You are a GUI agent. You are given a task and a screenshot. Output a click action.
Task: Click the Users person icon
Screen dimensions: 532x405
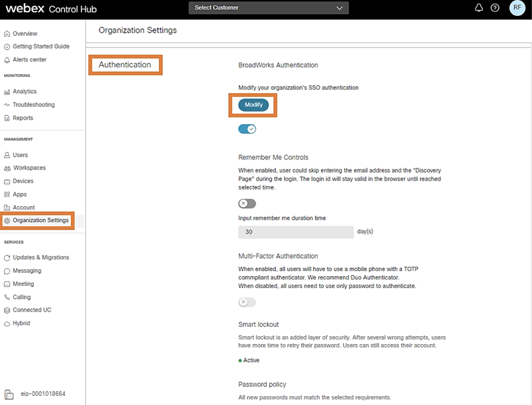click(7, 155)
